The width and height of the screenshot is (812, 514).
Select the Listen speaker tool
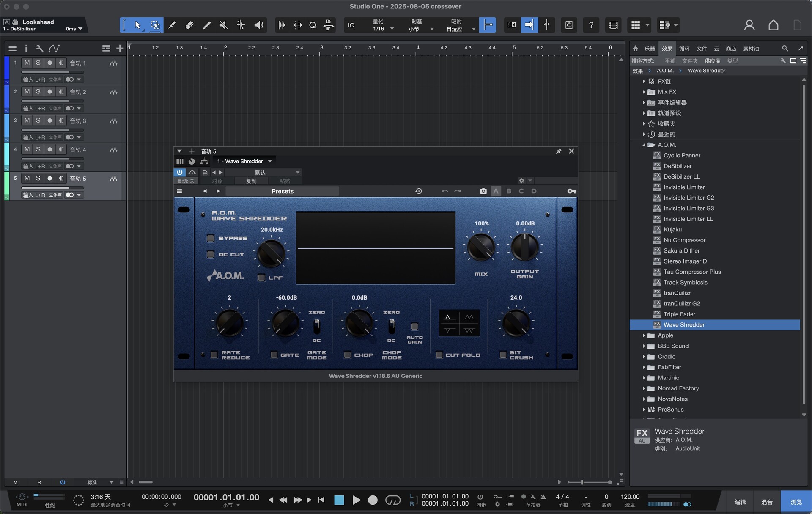tap(258, 25)
